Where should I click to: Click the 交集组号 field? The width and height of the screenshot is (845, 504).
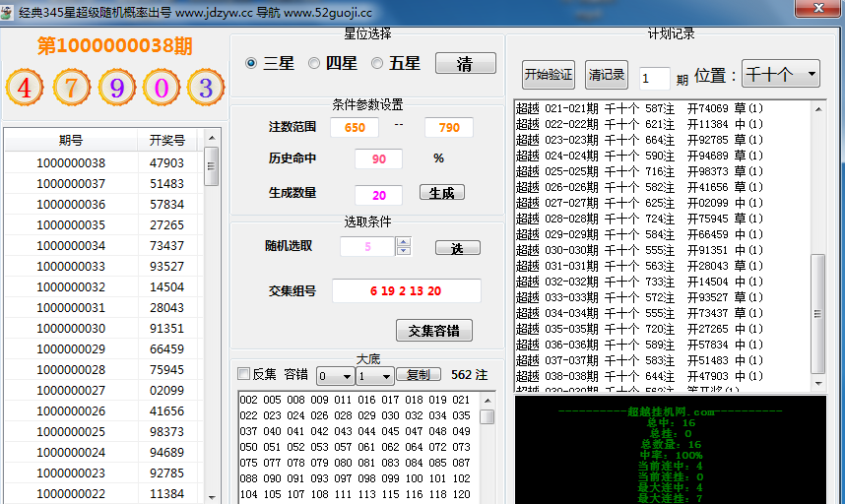407,291
